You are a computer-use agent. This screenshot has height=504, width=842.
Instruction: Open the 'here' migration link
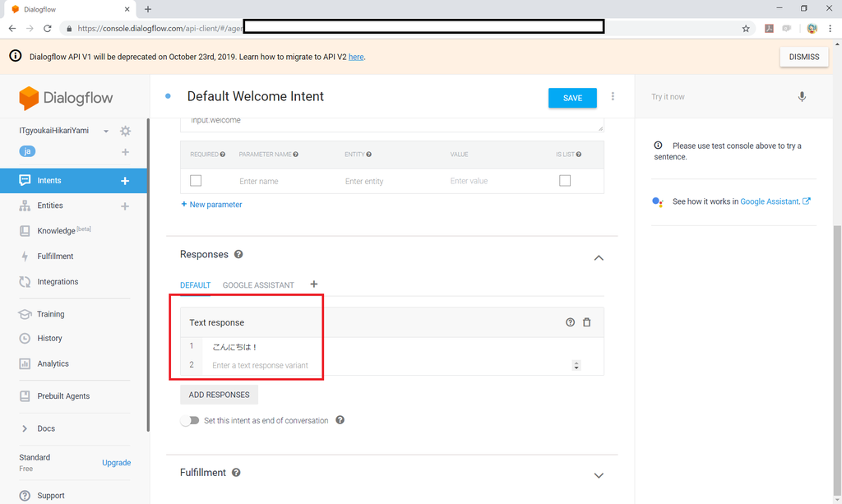point(356,57)
